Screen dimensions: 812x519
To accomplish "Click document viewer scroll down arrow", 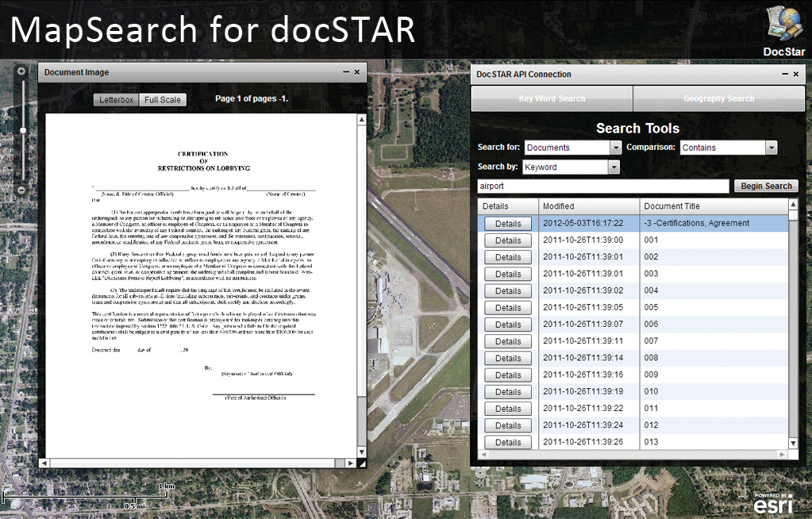I will point(361,452).
